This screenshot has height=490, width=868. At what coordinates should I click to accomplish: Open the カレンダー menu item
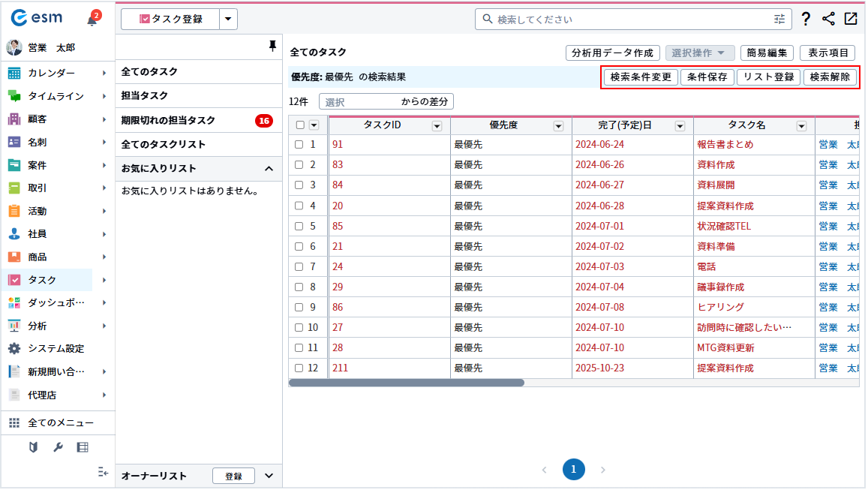tap(51, 73)
